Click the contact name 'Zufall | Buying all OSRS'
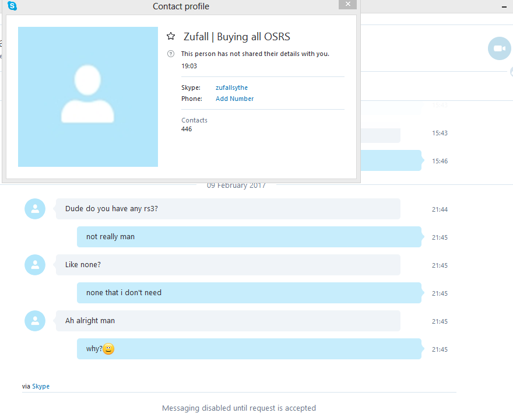 point(237,36)
